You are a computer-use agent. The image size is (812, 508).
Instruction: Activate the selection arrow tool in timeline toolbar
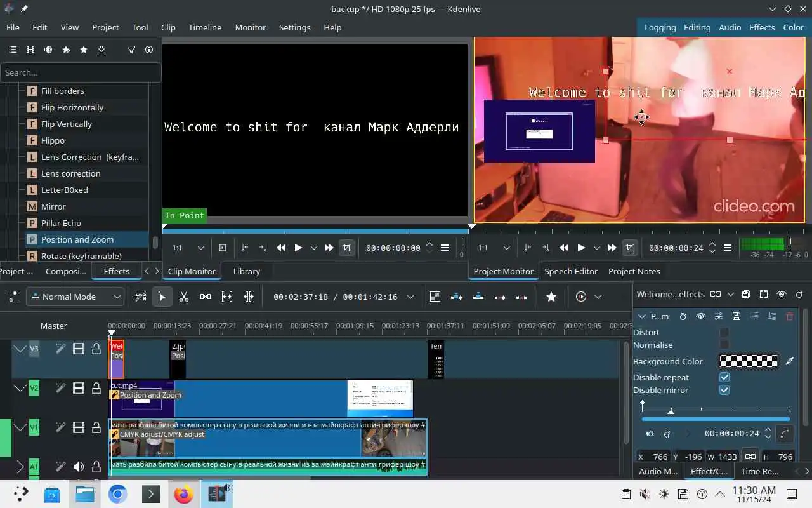(x=162, y=297)
